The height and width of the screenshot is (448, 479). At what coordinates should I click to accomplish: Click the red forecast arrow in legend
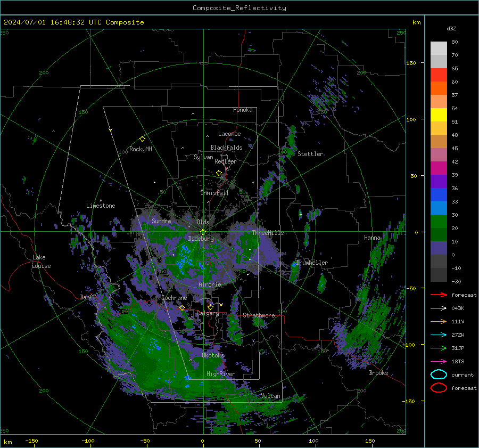[x=439, y=295]
